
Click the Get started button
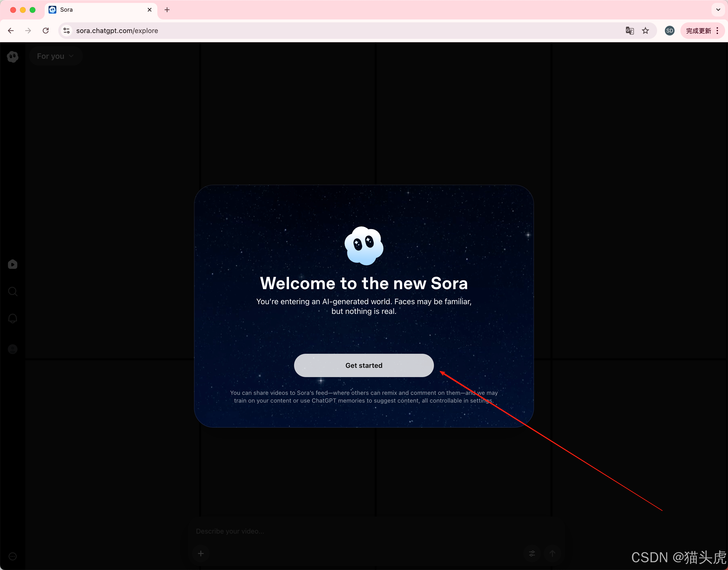(364, 365)
